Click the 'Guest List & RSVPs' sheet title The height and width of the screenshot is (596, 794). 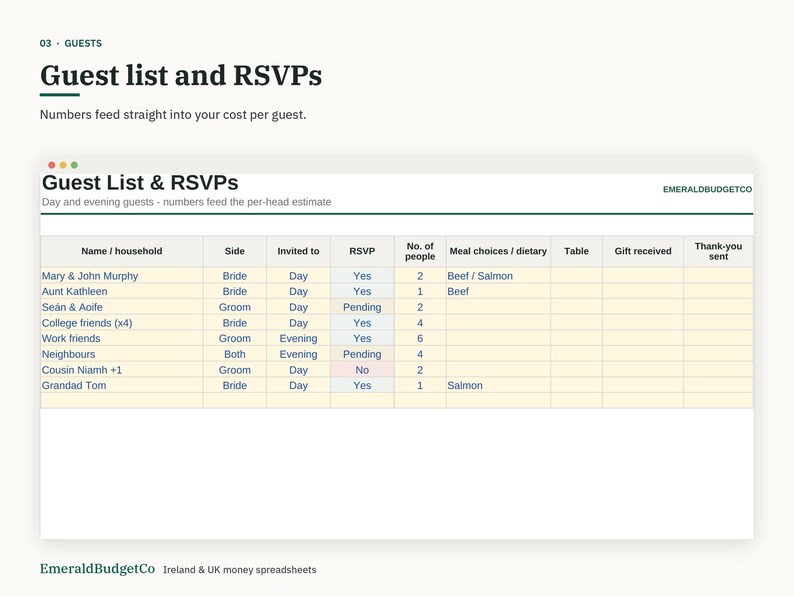pyautogui.click(x=140, y=183)
